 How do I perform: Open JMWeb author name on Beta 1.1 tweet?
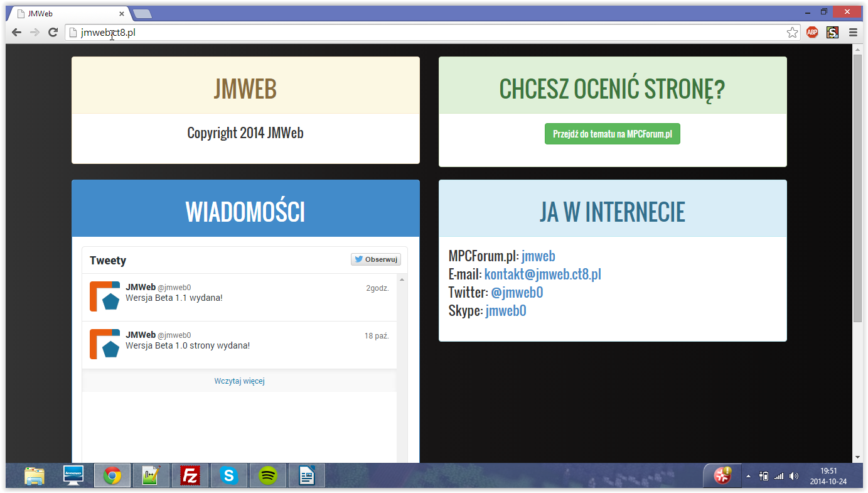click(141, 287)
